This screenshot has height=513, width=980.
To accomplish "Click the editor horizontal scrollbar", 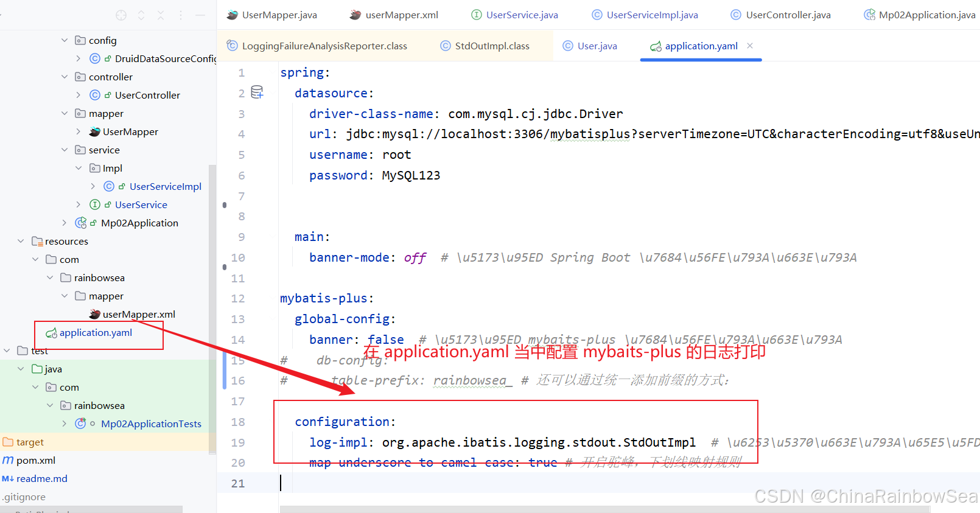I will tap(605, 509).
